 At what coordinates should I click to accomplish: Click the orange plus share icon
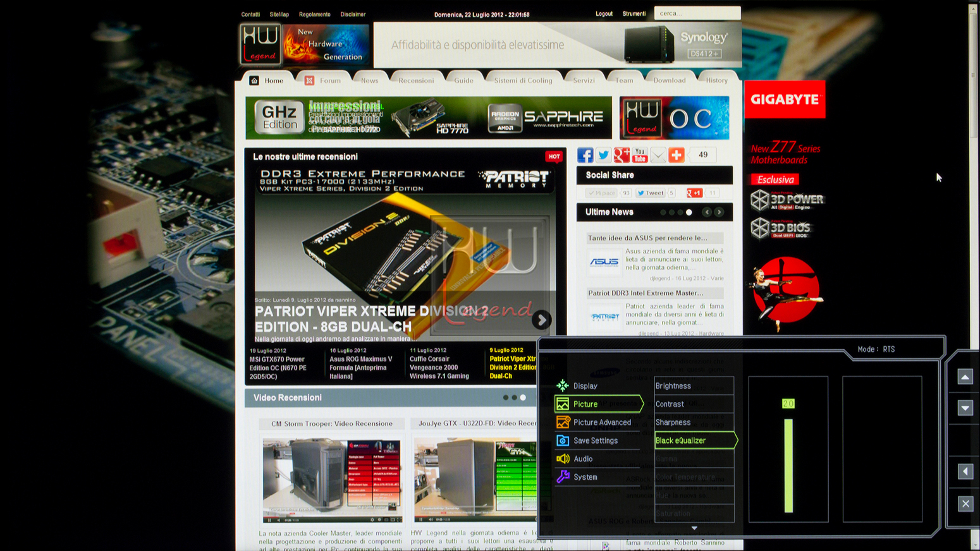(x=677, y=155)
